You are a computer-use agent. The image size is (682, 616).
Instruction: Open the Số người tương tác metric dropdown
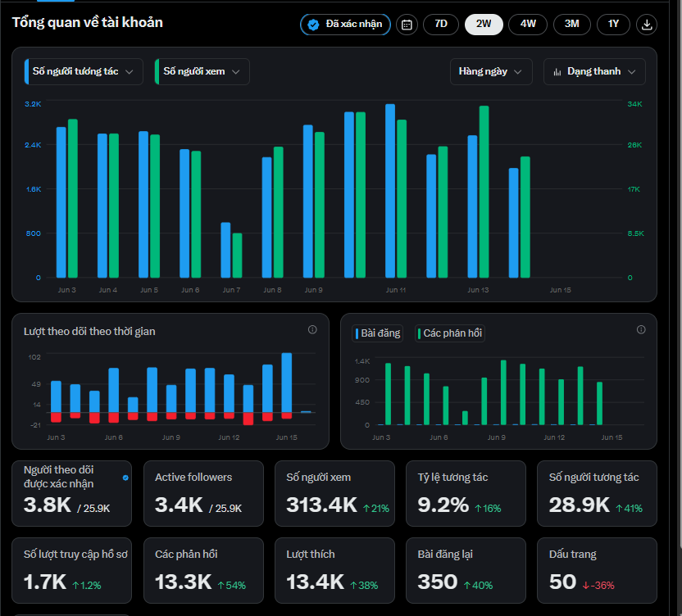tap(84, 72)
